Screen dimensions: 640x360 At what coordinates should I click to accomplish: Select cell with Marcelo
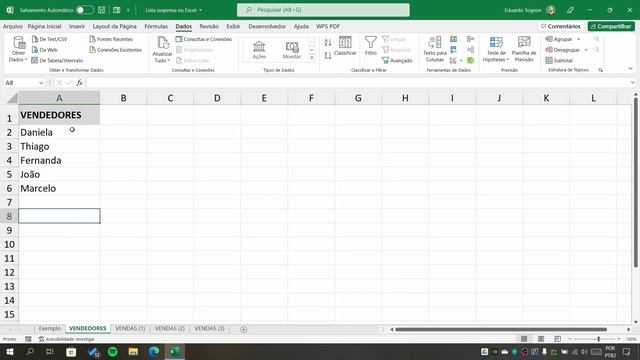point(59,188)
